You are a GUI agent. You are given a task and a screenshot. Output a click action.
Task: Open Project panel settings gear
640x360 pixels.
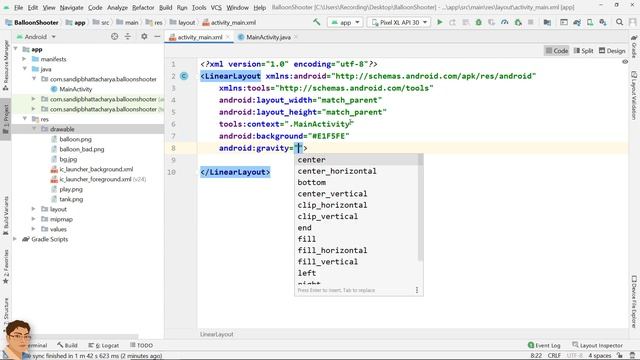point(144,37)
